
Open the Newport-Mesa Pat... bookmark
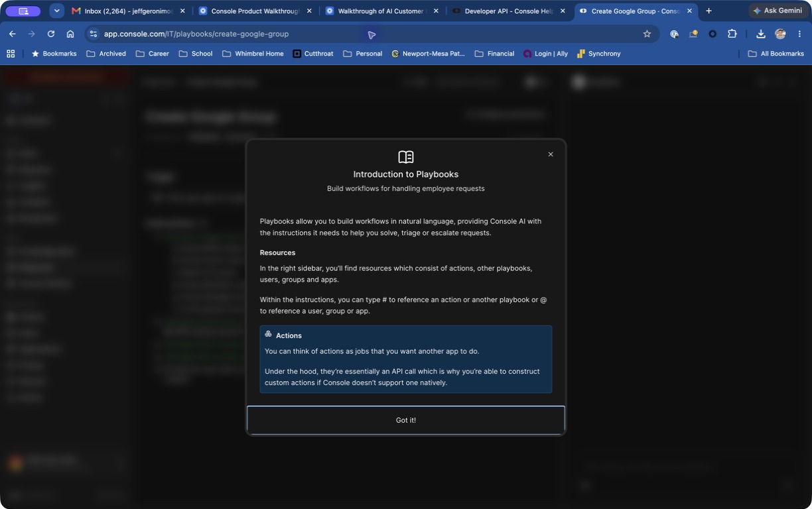(429, 54)
